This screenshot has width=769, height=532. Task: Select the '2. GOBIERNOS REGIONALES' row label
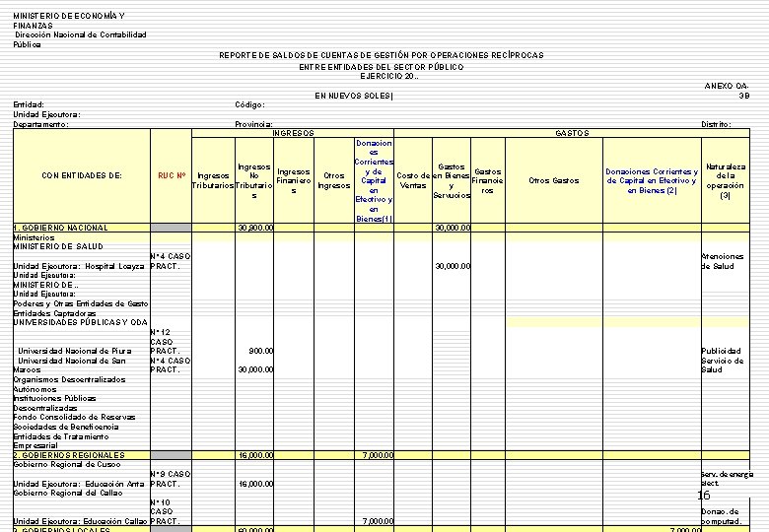pos(69,455)
